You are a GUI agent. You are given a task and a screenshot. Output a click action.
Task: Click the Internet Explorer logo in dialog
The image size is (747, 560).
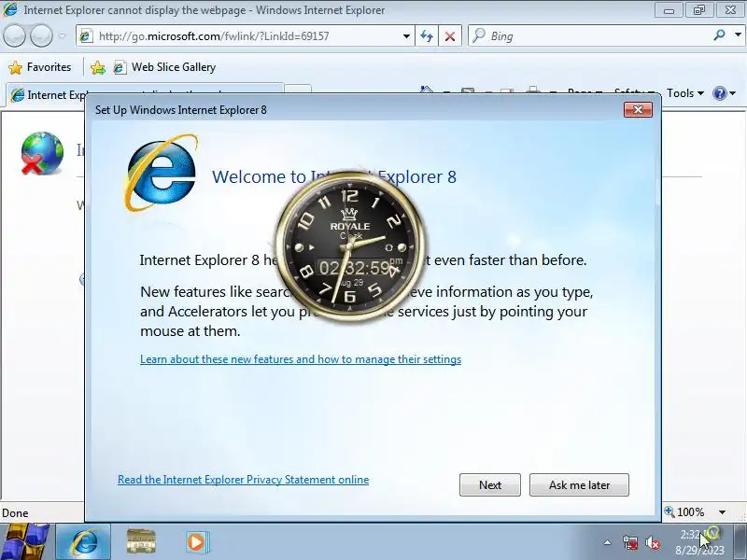[161, 173]
